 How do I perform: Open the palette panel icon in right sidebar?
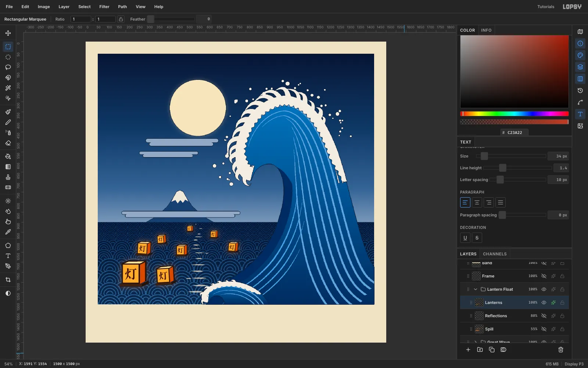580,55
